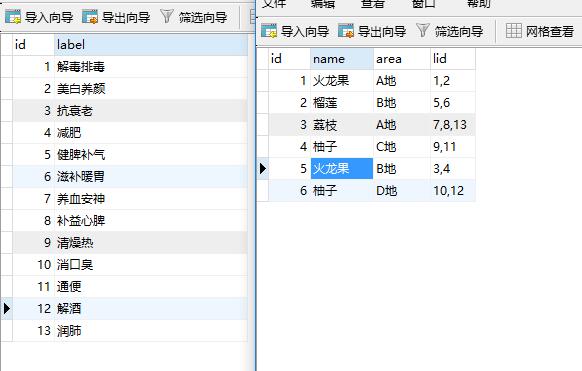This screenshot has height=371, width=582.
Task: Select the 解毒排毒 label cell
Action: point(151,67)
